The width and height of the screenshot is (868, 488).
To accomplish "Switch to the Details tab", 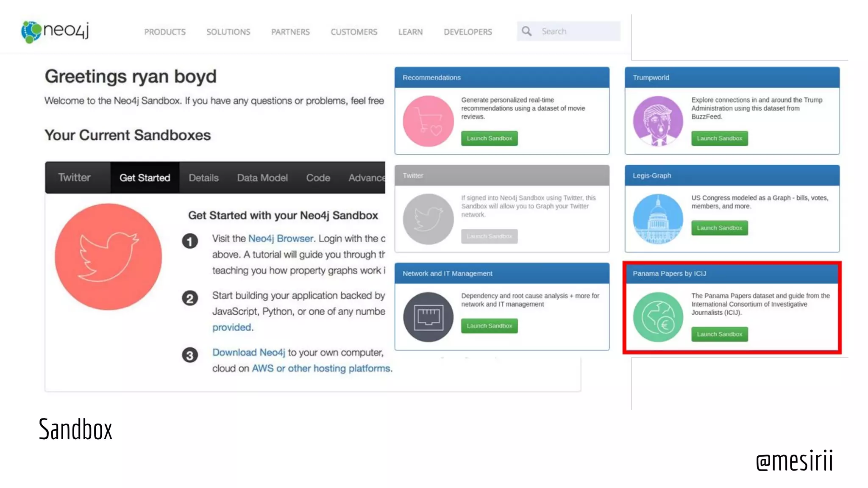I will pyautogui.click(x=203, y=178).
